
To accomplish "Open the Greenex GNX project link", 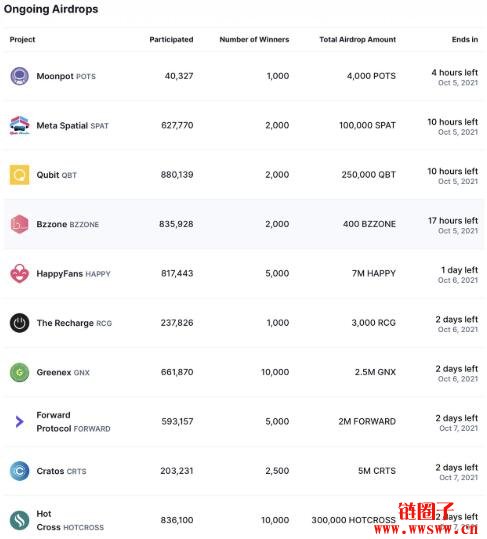I will [x=63, y=372].
